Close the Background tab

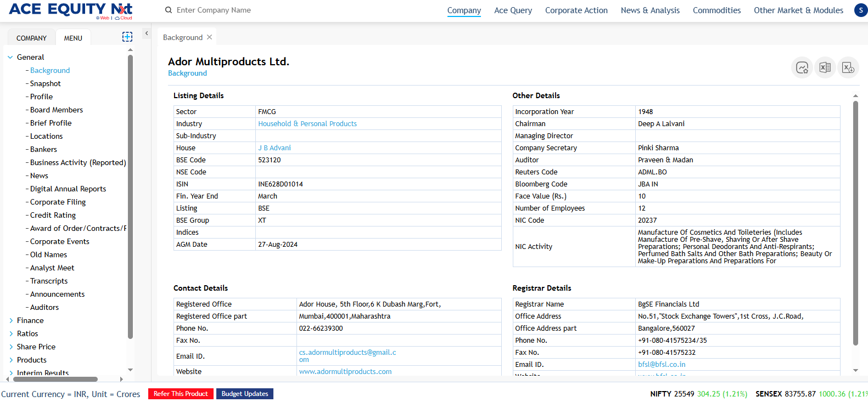coord(209,37)
